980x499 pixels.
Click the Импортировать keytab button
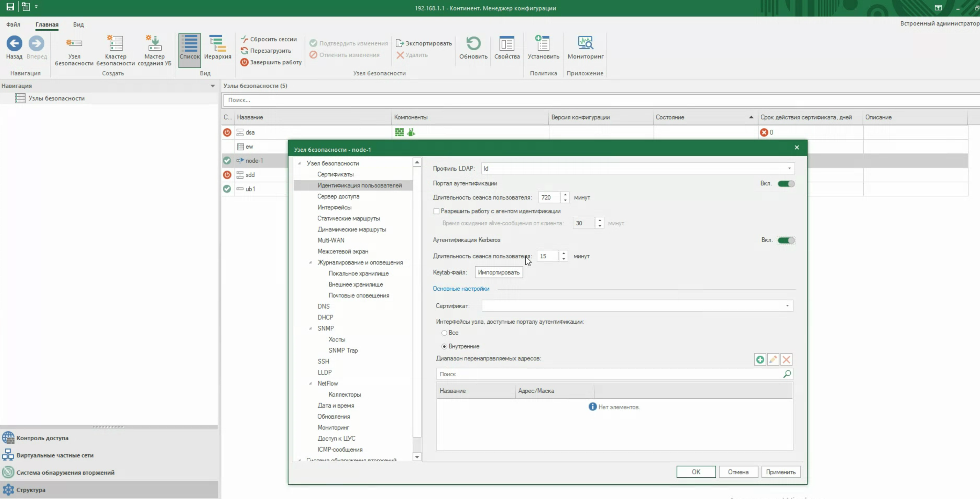tap(498, 273)
